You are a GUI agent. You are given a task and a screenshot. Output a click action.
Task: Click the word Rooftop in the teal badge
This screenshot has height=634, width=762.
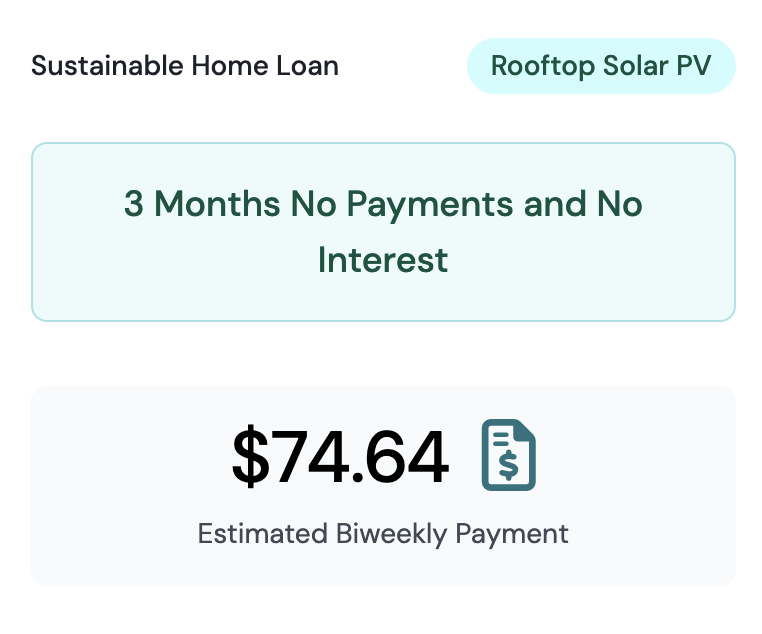tap(543, 67)
